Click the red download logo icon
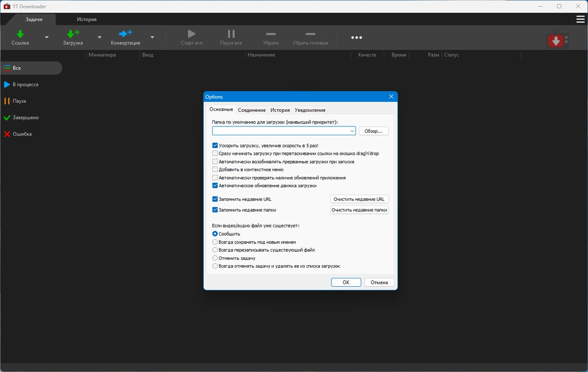 coord(558,39)
